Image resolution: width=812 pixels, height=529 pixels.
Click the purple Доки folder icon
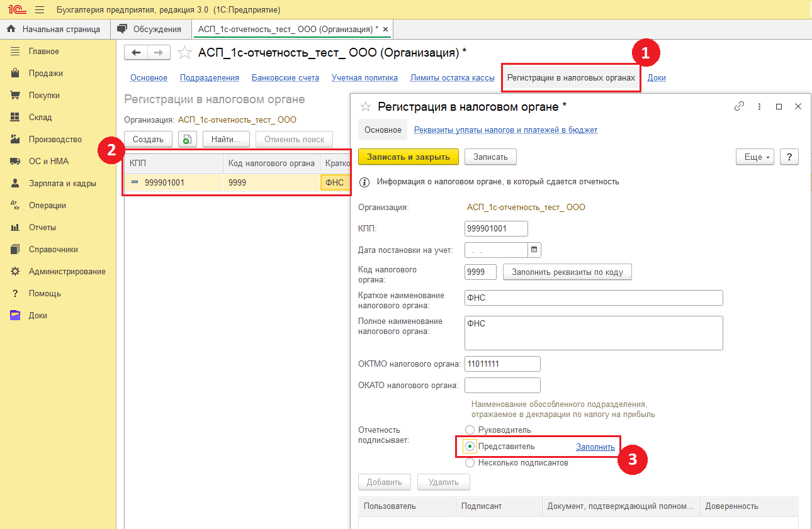pos(16,315)
